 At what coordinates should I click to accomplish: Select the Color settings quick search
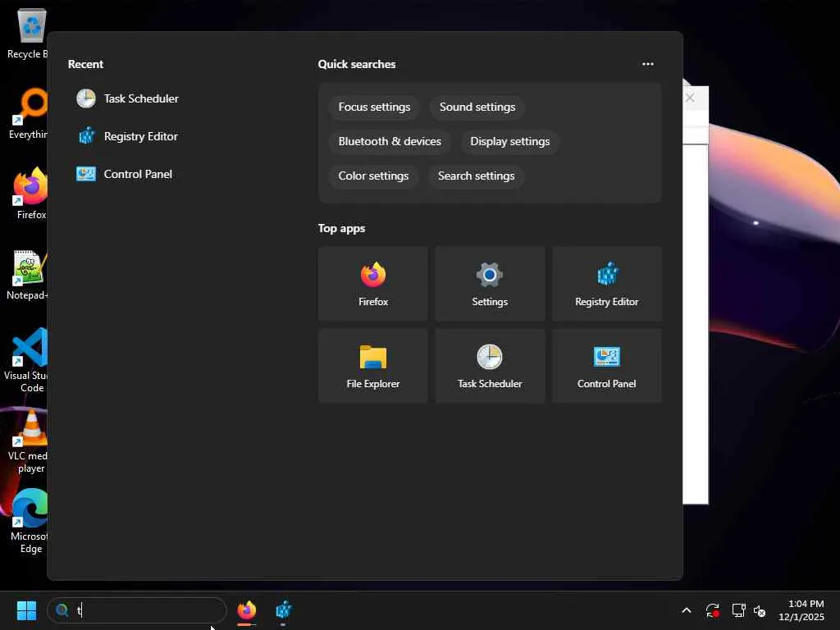pyautogui.click(x=373, y=176)
